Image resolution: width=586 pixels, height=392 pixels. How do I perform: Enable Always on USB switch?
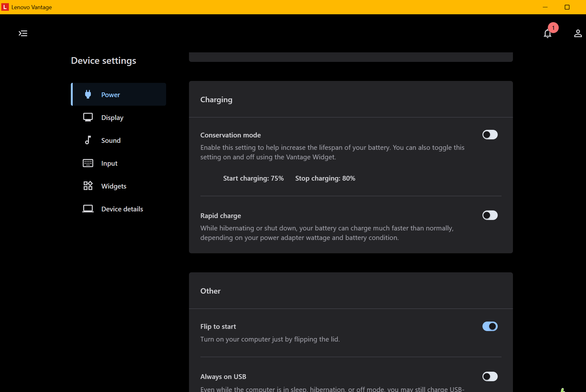tap(490, 376)
